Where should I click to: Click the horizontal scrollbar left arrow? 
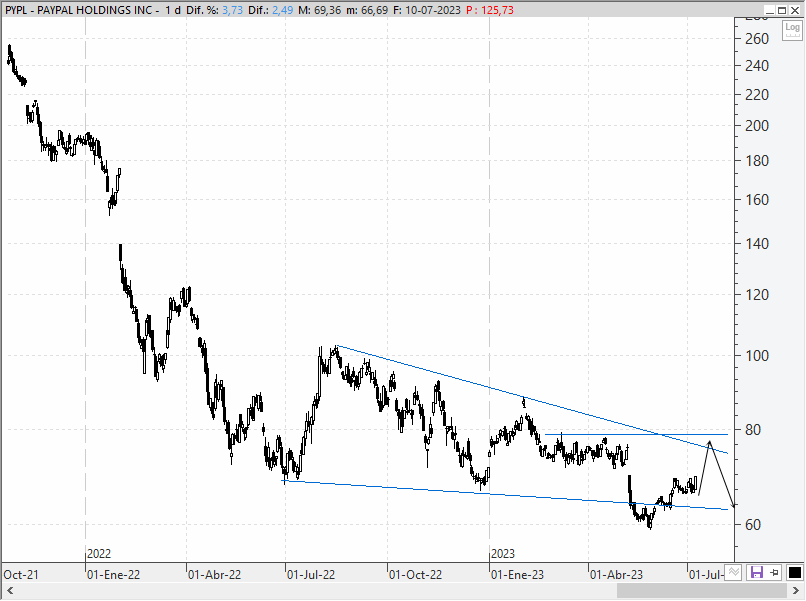(10, 590)
